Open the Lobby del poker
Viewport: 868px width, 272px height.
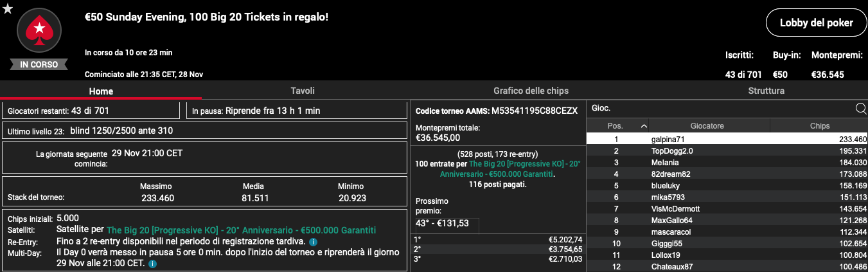pyautogui.click(x=816, y=23)
